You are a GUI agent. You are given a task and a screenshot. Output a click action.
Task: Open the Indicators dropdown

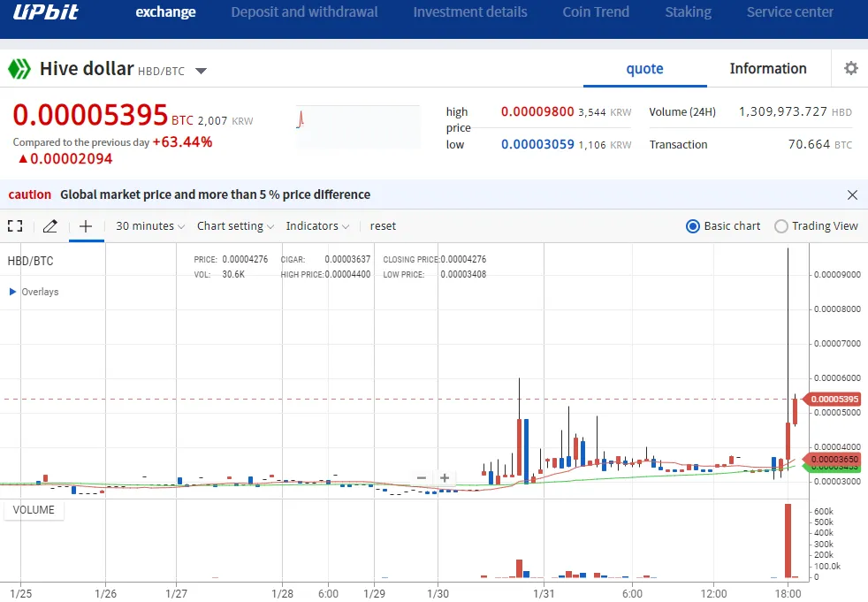(317, 226)
